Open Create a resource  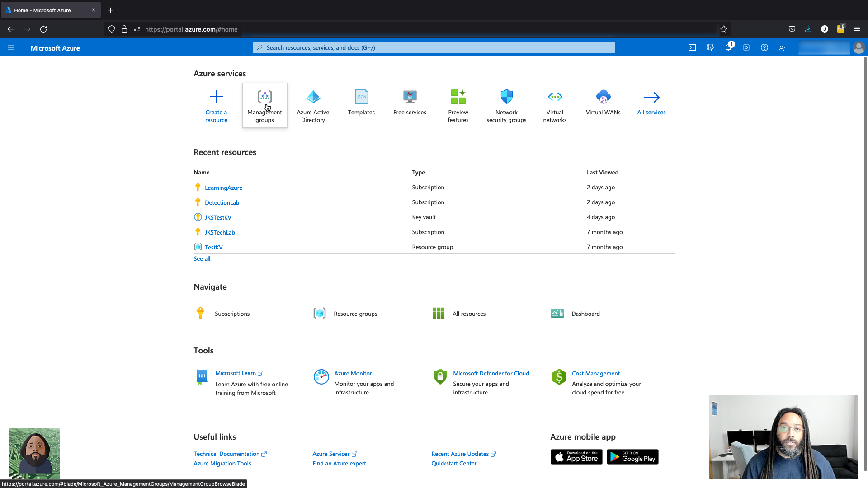point(216,106)
